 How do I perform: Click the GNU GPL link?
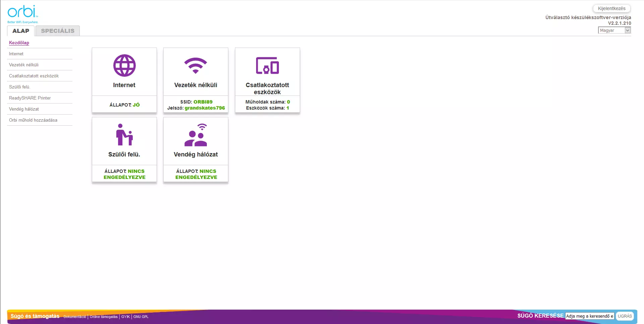(x=141, y=317)
